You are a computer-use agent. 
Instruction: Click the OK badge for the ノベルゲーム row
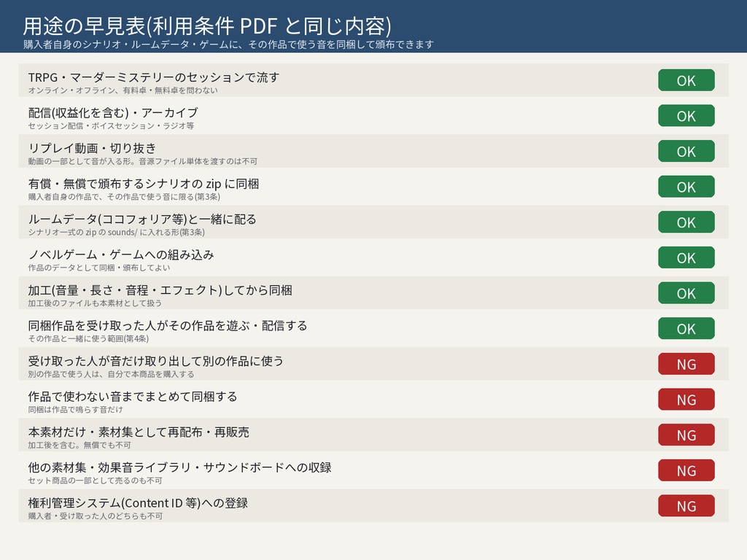pos(686,257)
